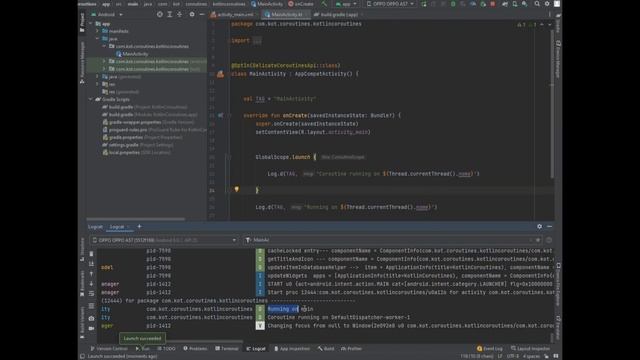Viewport: 640px width, 360px height.
Task: Open the app run configuration dropdown
Action: coord(346,4)
